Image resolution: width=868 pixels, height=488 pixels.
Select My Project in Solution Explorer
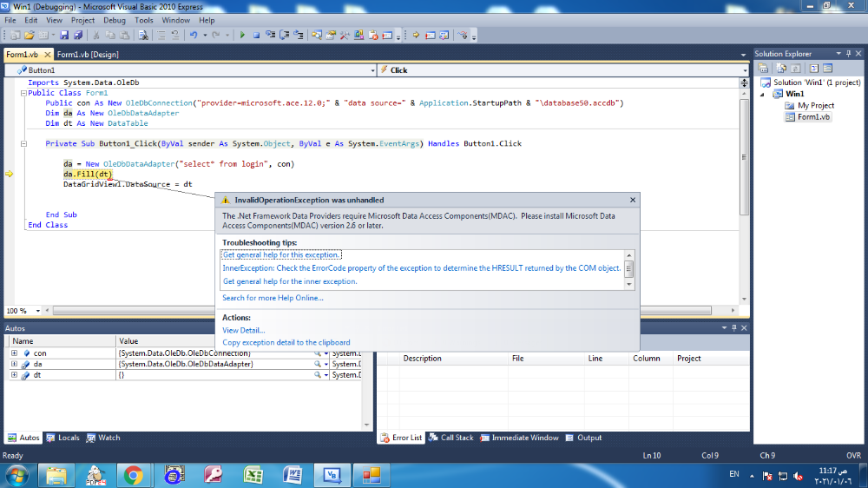pos(809,105)
